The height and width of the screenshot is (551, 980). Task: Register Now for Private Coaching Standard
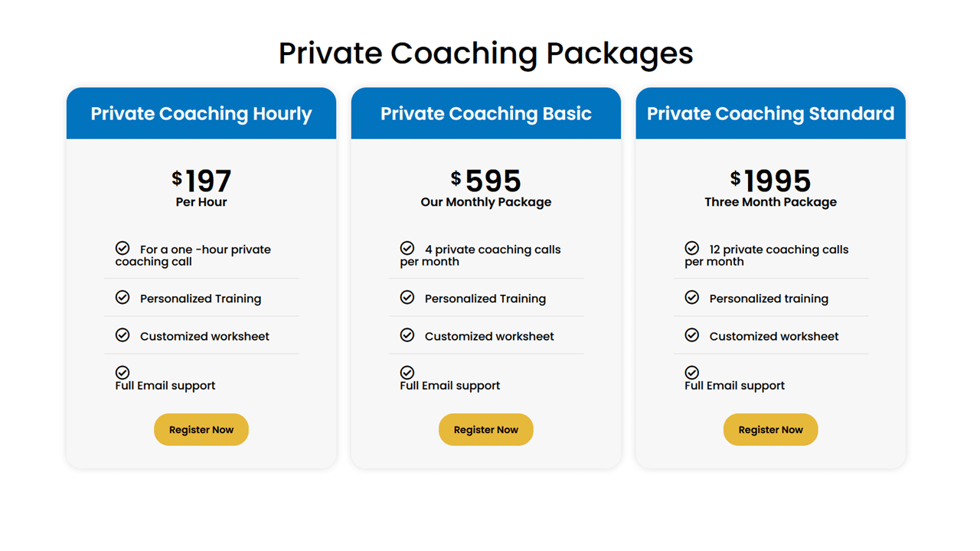tap(771, 429)
